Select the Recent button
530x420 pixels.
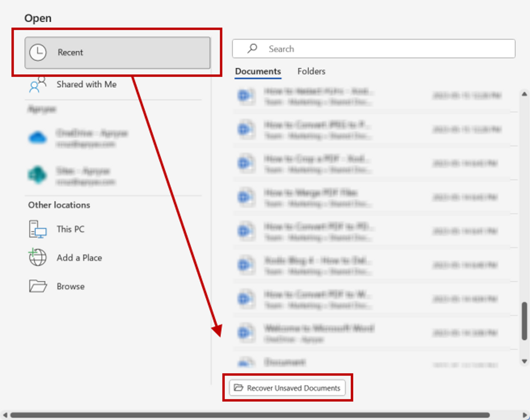[117, 52]
